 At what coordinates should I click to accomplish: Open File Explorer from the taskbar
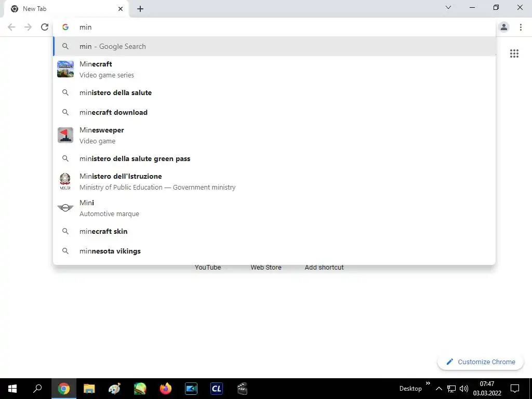(89, 389)
